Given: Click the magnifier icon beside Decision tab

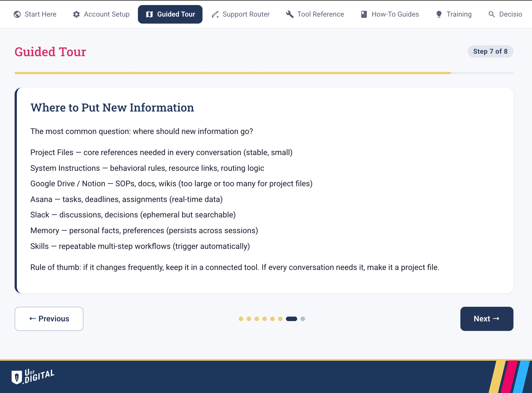Looking at the screenshot, I should (x=492, y=14).
